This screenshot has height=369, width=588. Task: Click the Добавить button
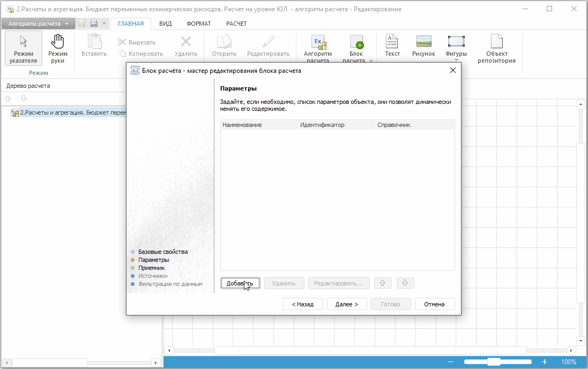(x=240, y=283)
